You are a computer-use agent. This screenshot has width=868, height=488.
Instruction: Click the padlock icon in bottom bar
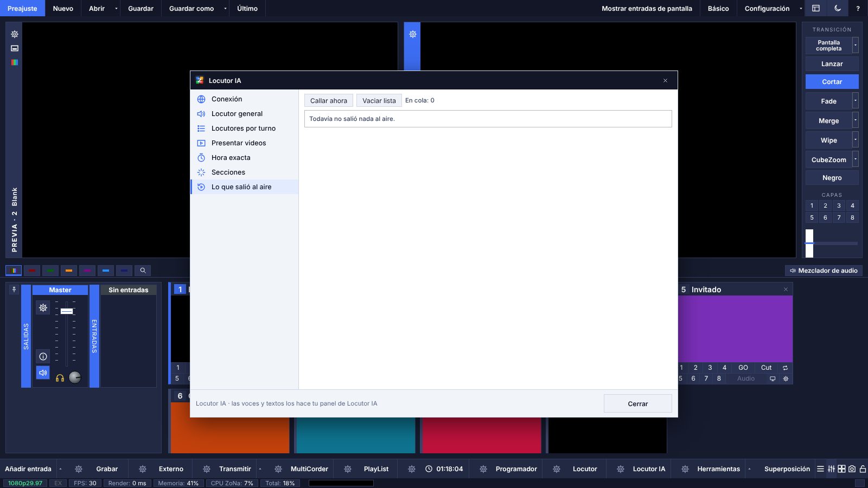tap(863, 469)
